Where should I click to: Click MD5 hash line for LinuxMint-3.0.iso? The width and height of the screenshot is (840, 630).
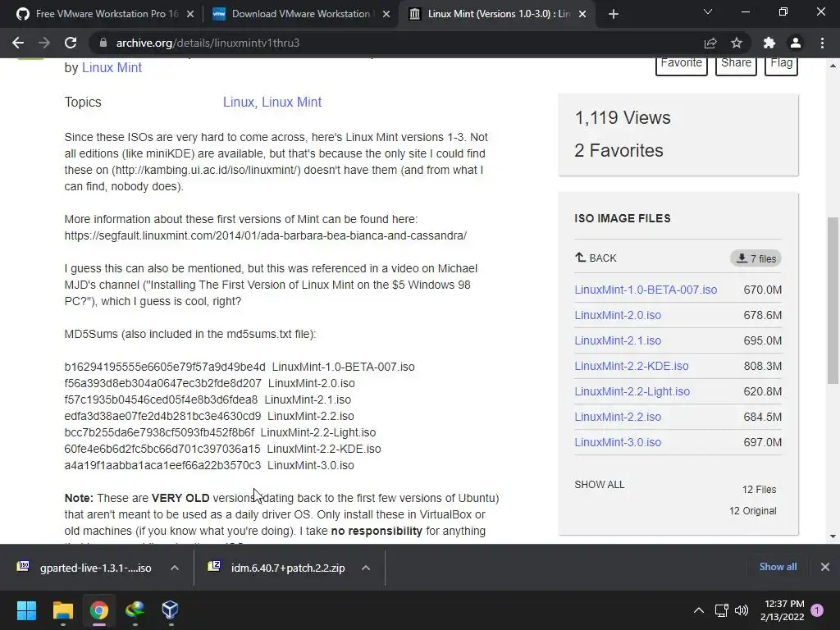coord(209,466)
